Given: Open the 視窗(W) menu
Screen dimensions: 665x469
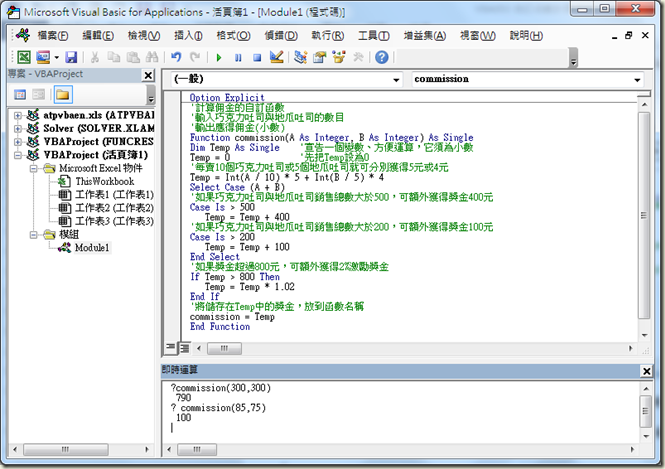Looking at the screenshot, I should 478,36.
